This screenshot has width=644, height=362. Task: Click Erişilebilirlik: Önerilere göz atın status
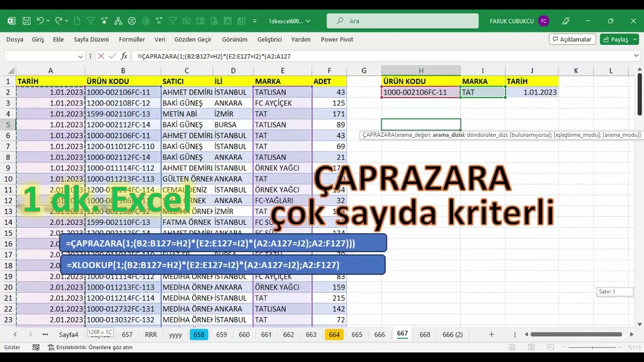click(90, 347)
